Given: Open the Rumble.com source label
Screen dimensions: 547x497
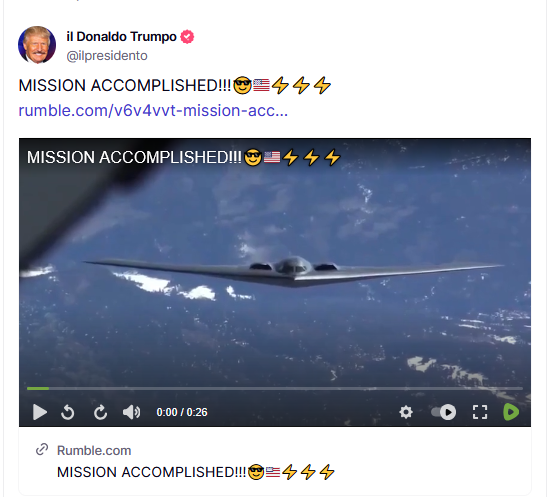Looking at the screenshot, I should click(x=94, y=451).
